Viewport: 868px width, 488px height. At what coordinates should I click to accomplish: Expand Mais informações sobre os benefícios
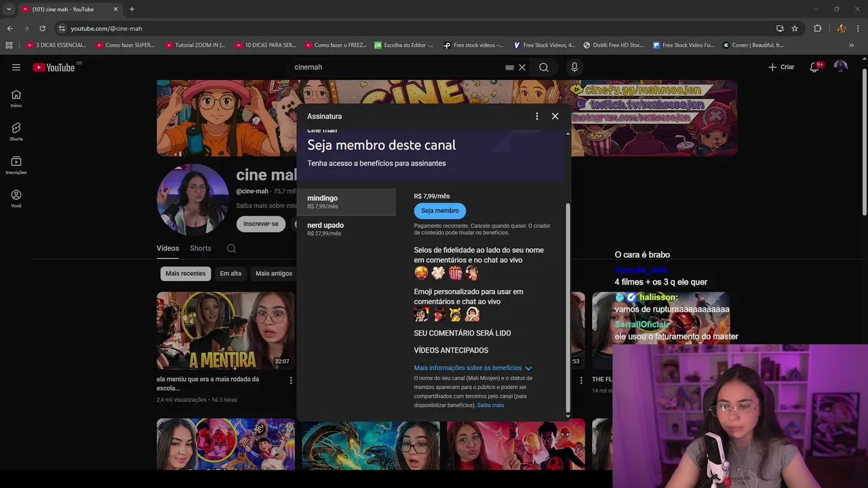(473, 368)
